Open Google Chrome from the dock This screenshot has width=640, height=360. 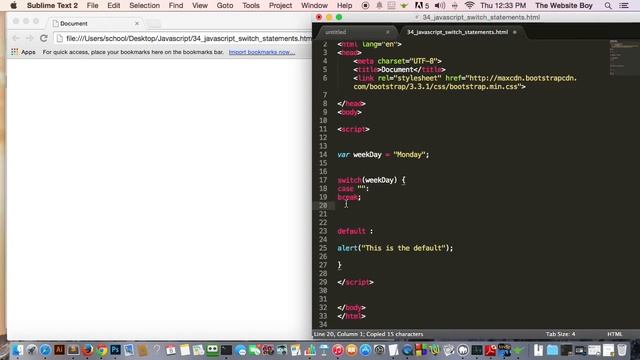102,349
